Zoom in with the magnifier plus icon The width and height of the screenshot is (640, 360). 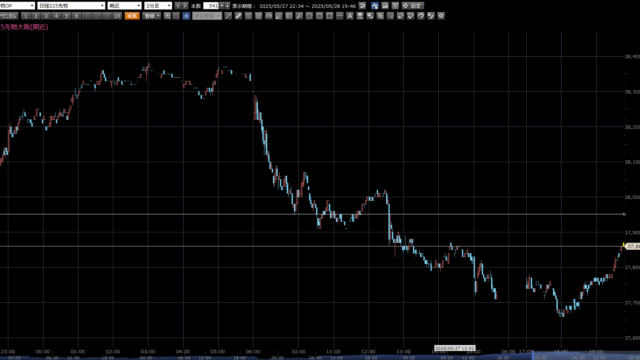coord(167,16)
